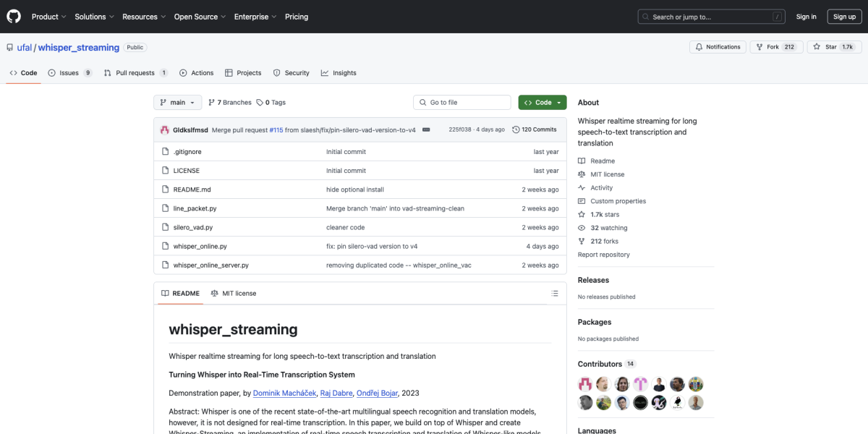The width and height of the screenshot is (868, 434).
Task: Open the README outline list icon
Action: coord(555,294)
